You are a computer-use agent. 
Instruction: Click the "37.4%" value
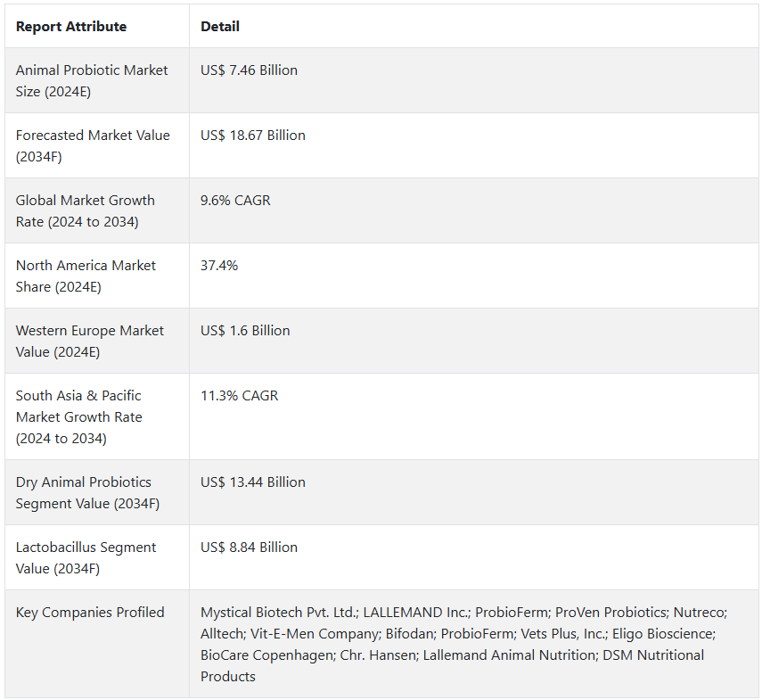coord(219,266)
